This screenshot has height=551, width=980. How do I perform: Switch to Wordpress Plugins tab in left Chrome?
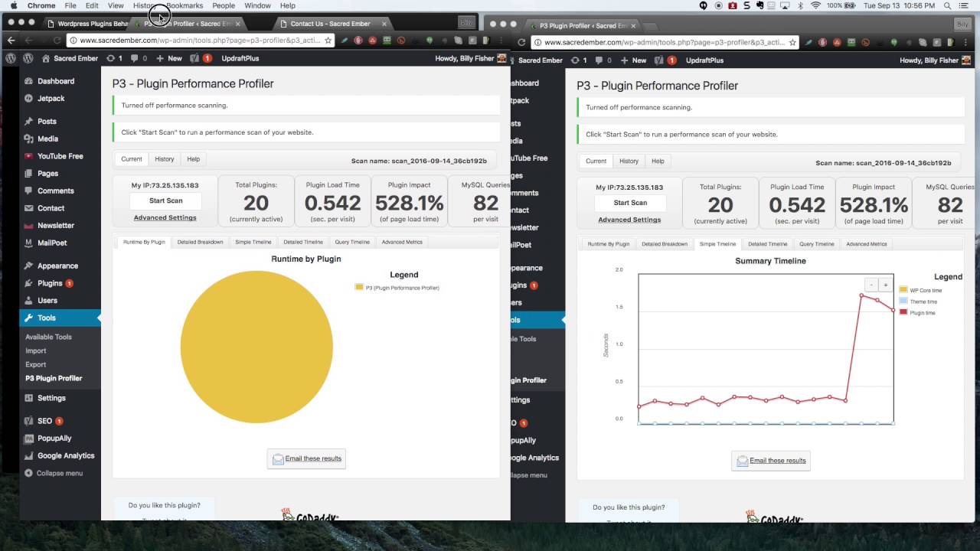click(x=87, y=24)
